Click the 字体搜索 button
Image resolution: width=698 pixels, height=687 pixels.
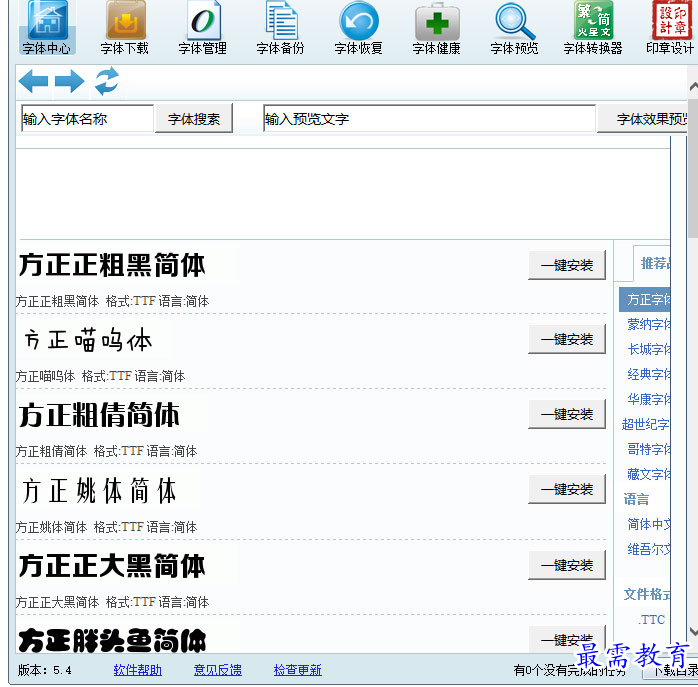[x=194, y=118]
